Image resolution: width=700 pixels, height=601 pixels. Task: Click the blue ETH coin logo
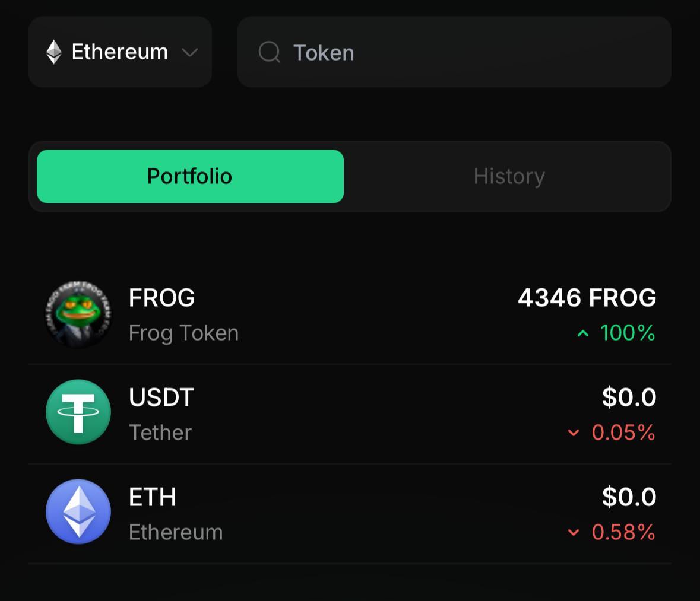pyautogui.click(x=78, y=512)
